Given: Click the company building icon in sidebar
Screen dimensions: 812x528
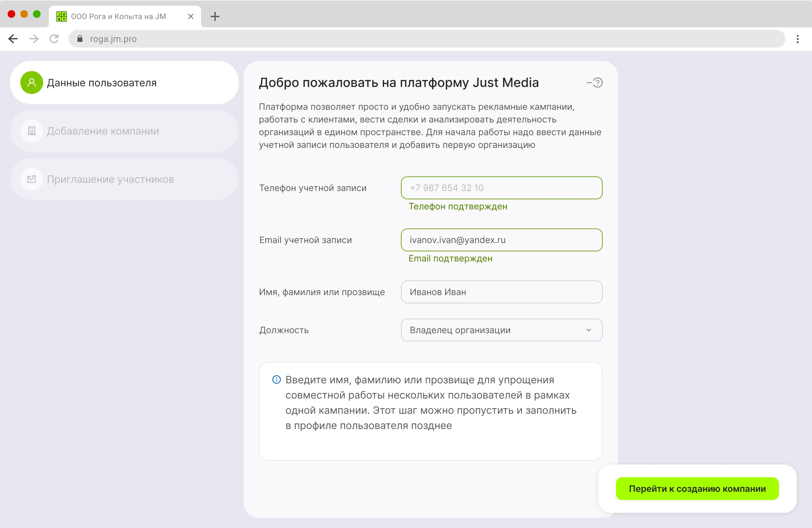Looking at the screenshot, I should pyautogui.click(x=31, y=131).
